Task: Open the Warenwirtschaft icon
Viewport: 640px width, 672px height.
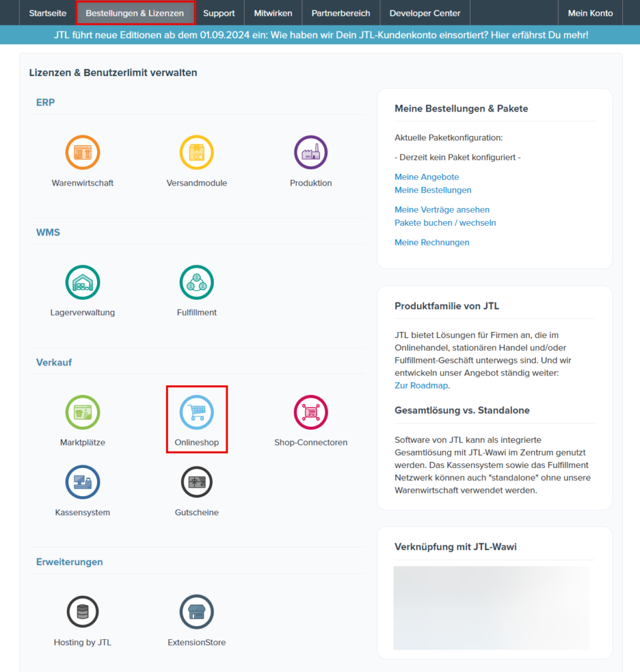Action: (x=83, y=152)
